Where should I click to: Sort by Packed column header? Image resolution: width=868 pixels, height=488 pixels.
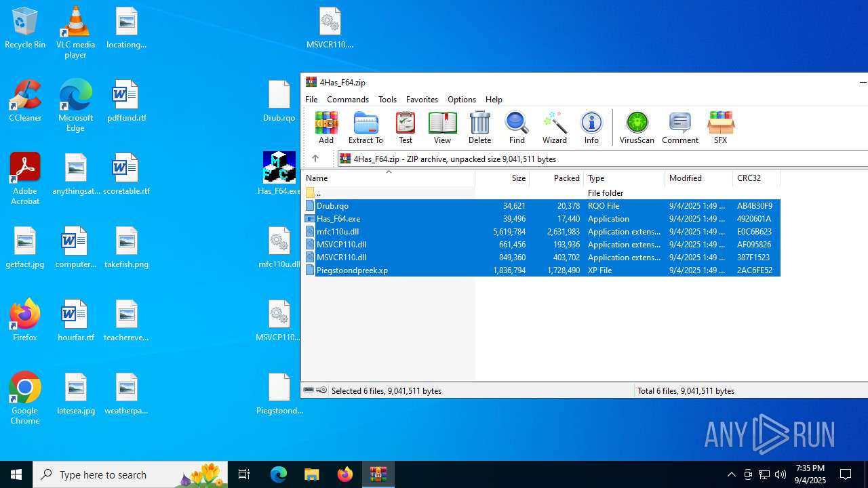(x=557, y=178)
